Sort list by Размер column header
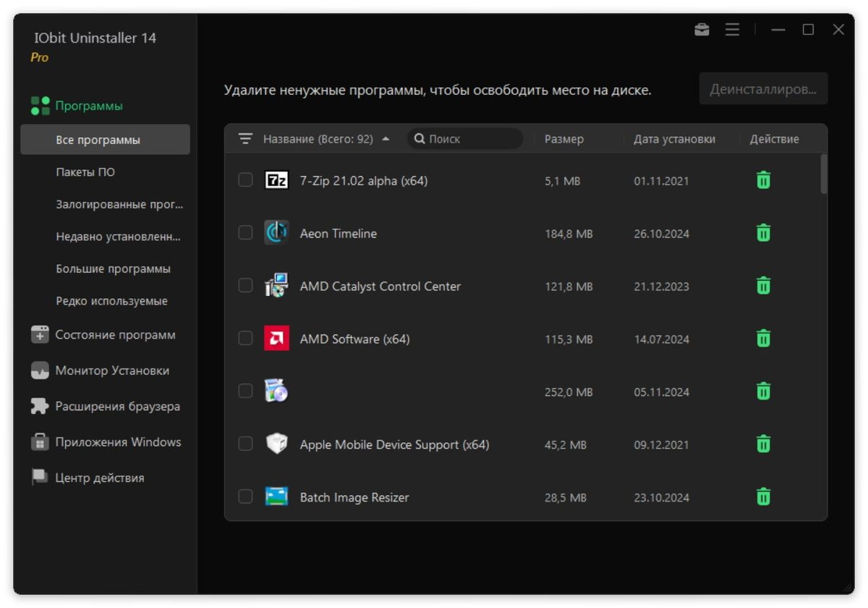Image resolution: width=868 pixels, height=608 pixels. pyautogui.click(x=563, y=139)
